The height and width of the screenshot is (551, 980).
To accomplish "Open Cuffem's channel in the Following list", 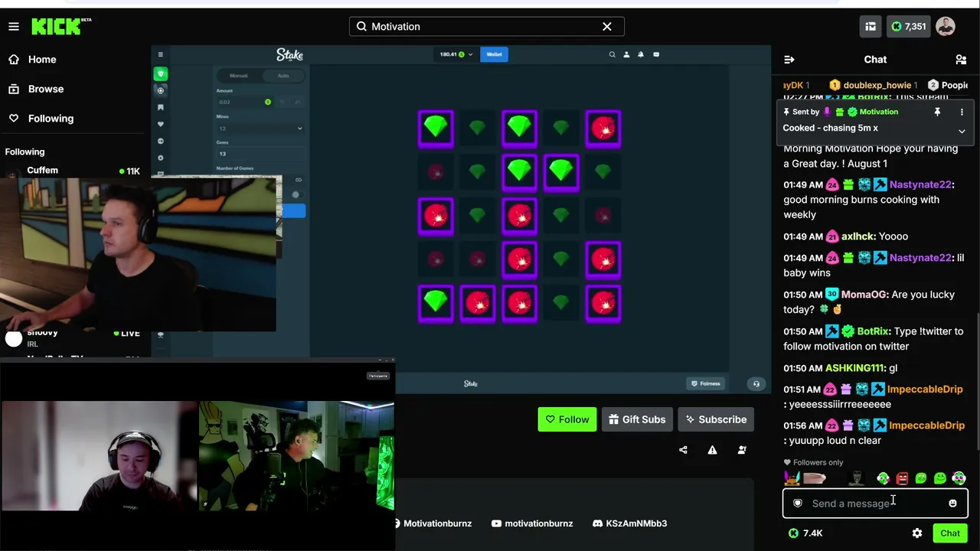I will coord(73,171).
